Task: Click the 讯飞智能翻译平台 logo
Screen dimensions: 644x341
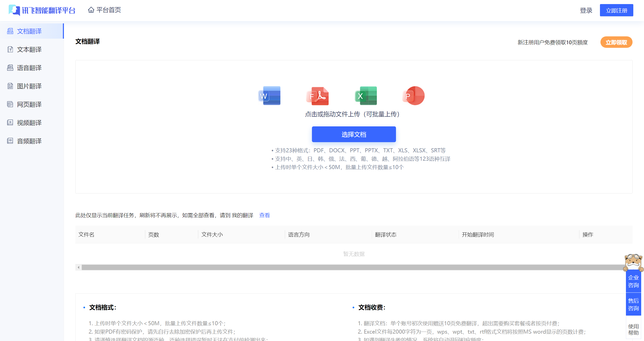Action: (x=42, y=10)
